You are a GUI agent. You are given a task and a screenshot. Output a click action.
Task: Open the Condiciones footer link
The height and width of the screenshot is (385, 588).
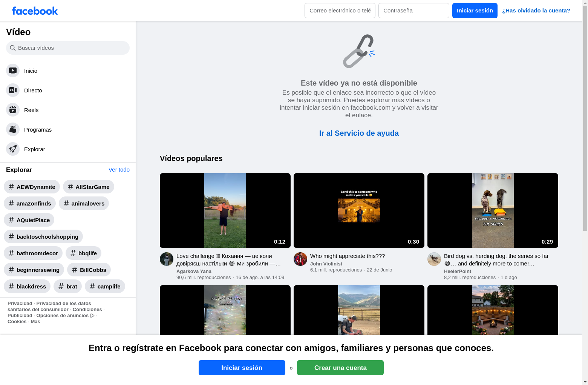click(x=87, y=309)
